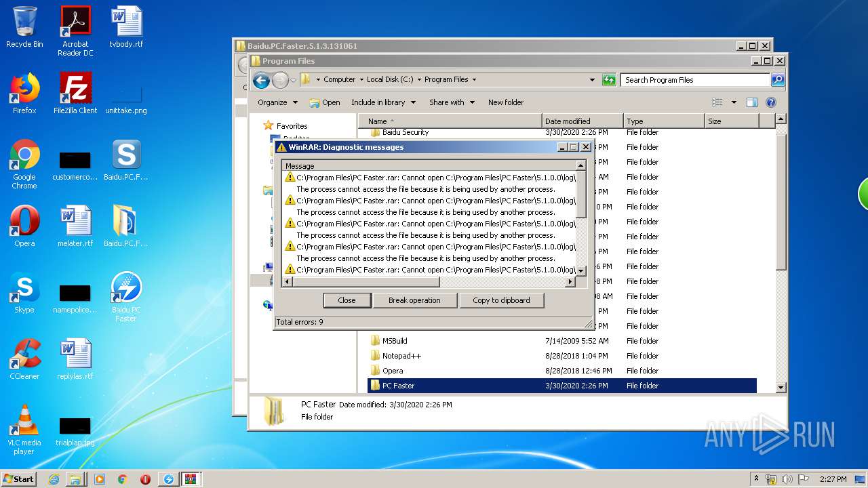Image resolution: width=868 pixels, height=488 pixels.
Task: Open Explorer help question mark icon
Action: [x=771, y=102]
